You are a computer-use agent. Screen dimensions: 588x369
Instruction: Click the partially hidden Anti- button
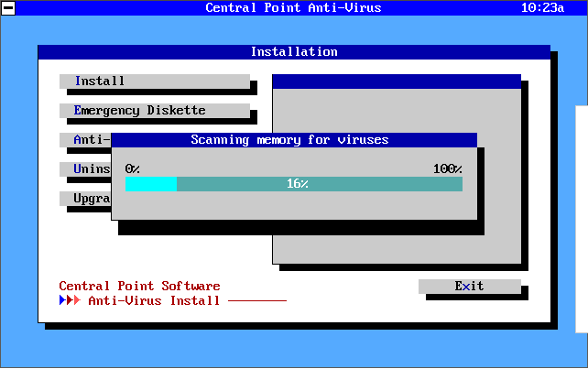coord(84,140)
